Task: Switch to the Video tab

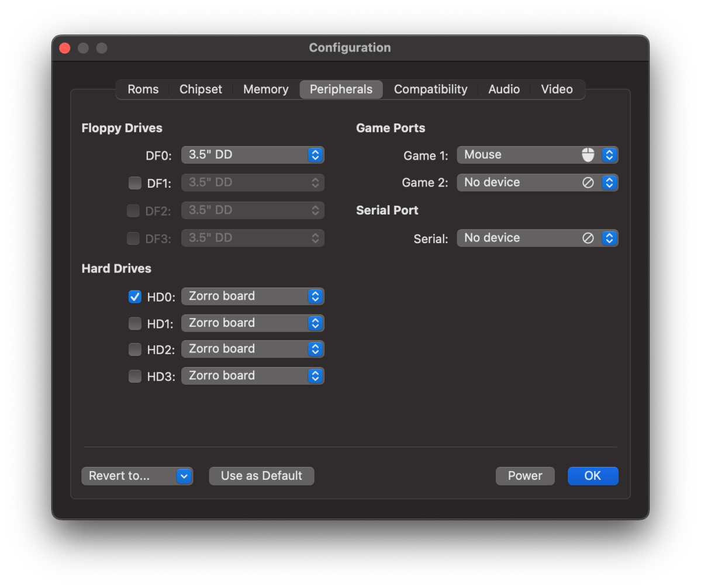Action: pyautogui.click(x=556, y=89)
